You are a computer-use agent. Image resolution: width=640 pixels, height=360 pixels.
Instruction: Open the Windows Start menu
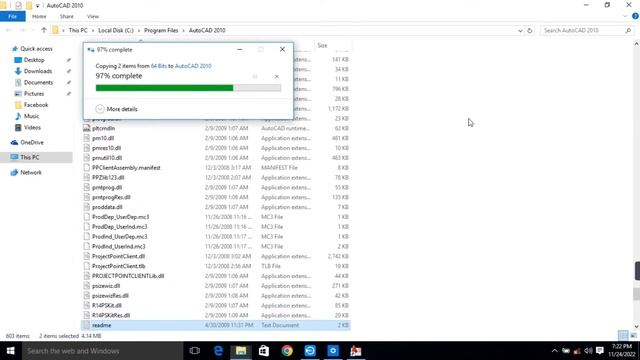pos(10,351)
